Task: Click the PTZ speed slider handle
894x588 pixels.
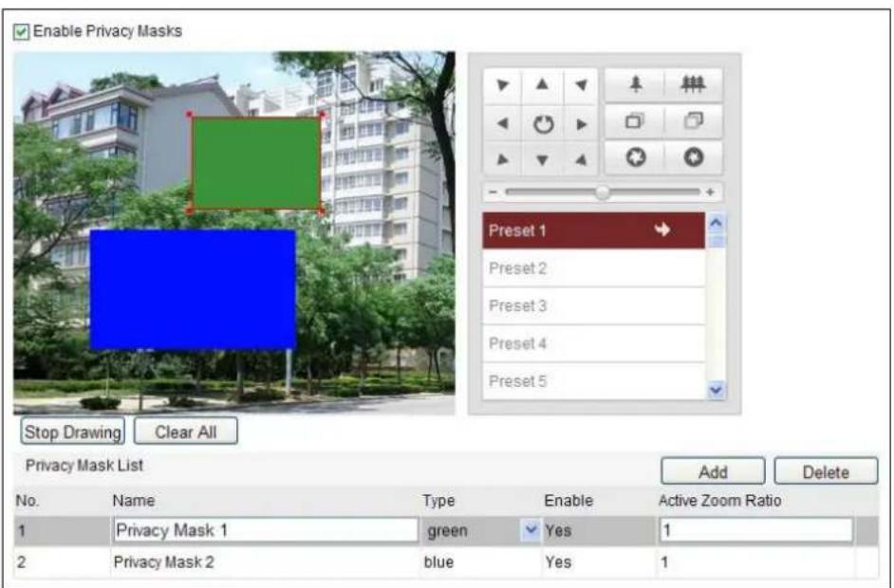Action: (x=602, y=193)
